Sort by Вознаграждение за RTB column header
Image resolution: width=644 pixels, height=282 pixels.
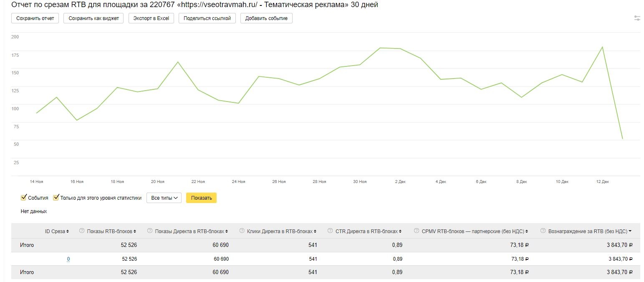(x=587, y=231)
